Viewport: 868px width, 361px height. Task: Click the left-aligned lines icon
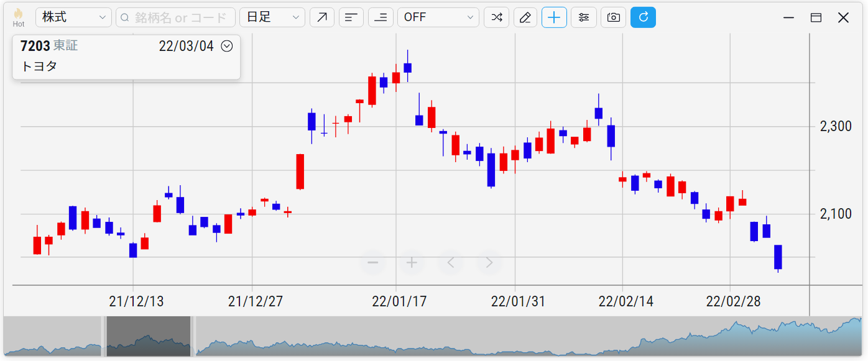coord(351,17)
